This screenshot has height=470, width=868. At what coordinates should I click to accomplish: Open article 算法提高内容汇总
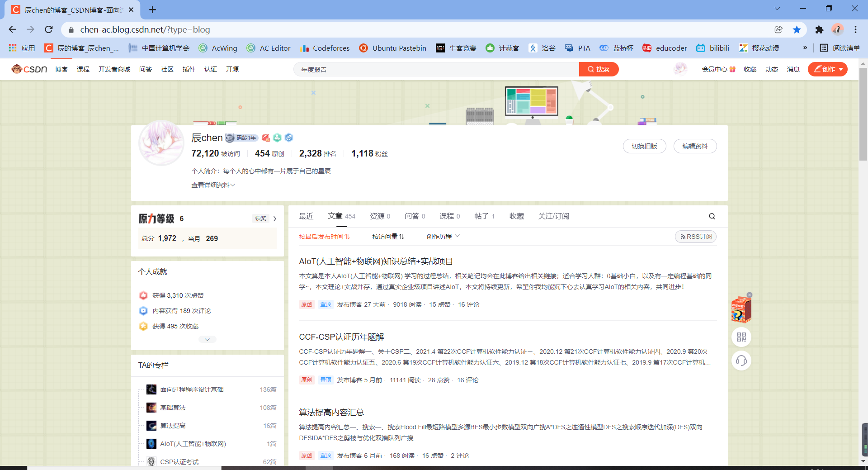(331, 413)
